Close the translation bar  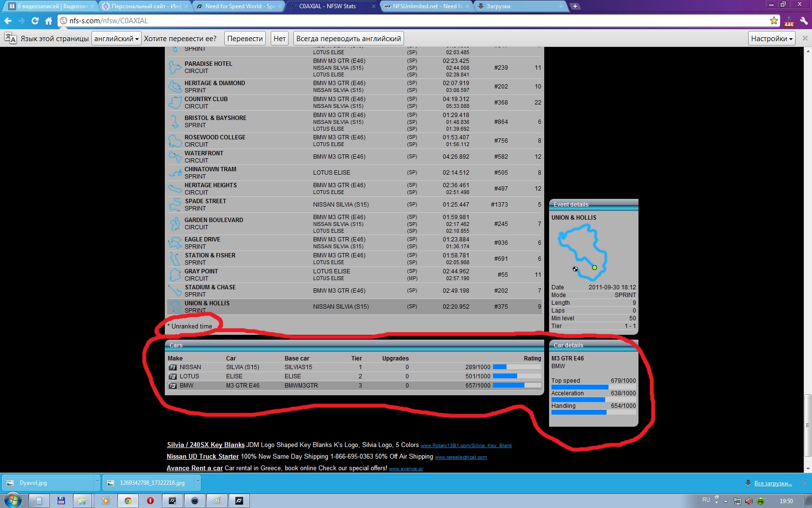coord(805,38)
